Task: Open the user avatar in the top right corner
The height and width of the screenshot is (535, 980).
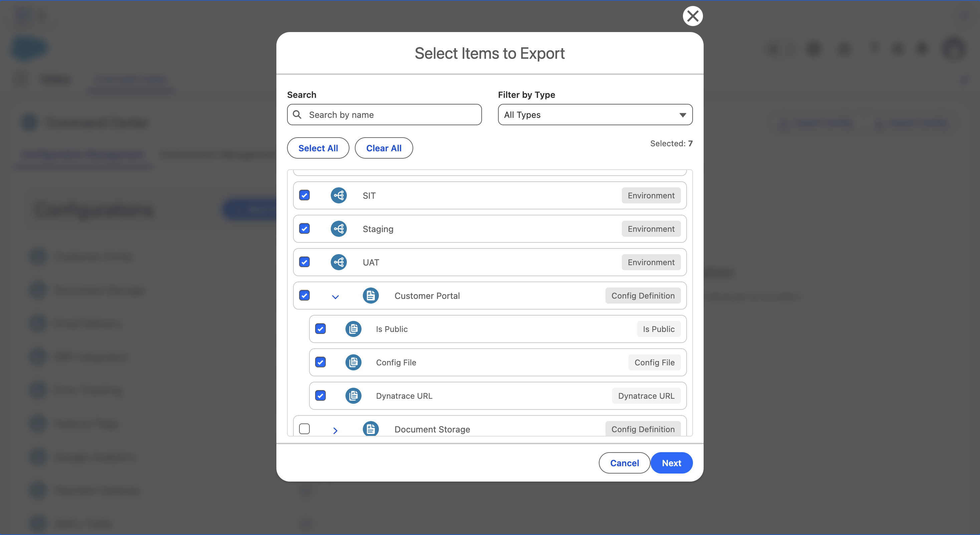Action: 953,49
